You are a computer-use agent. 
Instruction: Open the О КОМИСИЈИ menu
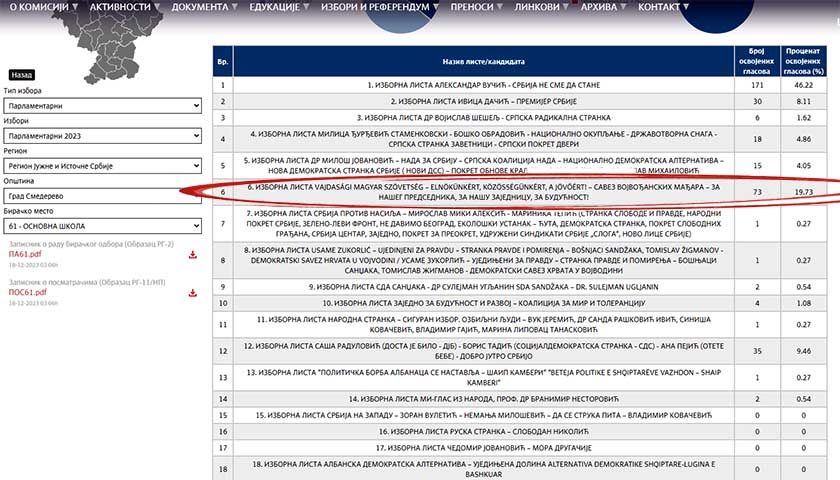tap(44, 7)
